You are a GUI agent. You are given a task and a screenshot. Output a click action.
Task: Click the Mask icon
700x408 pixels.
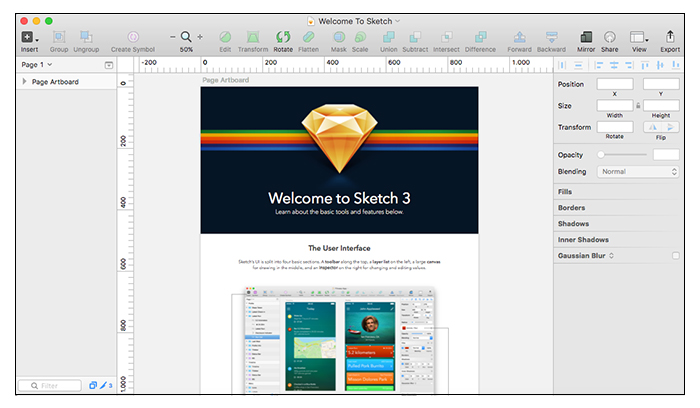(x=339, y=37)
